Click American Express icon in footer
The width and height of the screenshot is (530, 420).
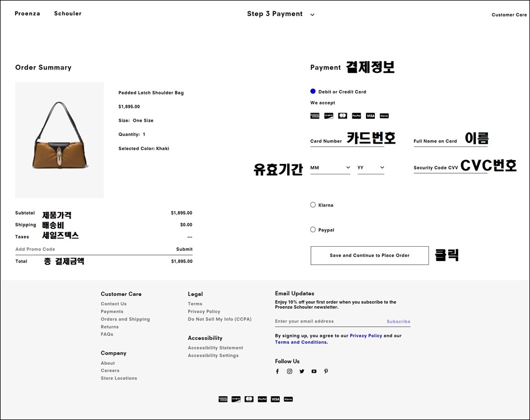point(223,400)
